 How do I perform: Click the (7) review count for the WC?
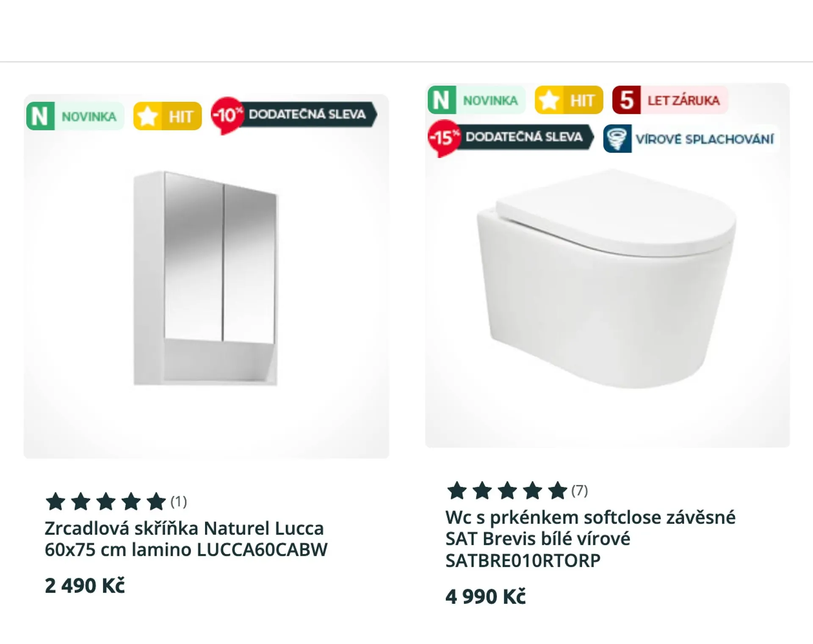coord(579,491)
